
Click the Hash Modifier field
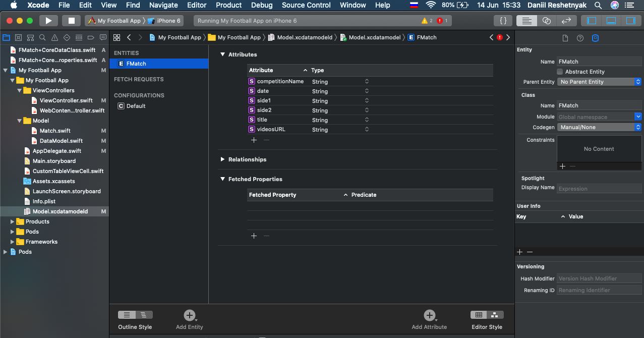click(599, 278)
